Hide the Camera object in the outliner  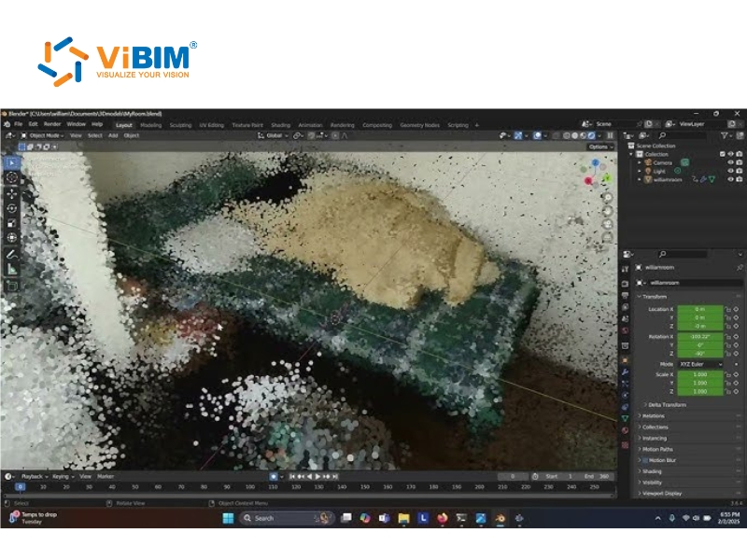[x=728, y=162]
